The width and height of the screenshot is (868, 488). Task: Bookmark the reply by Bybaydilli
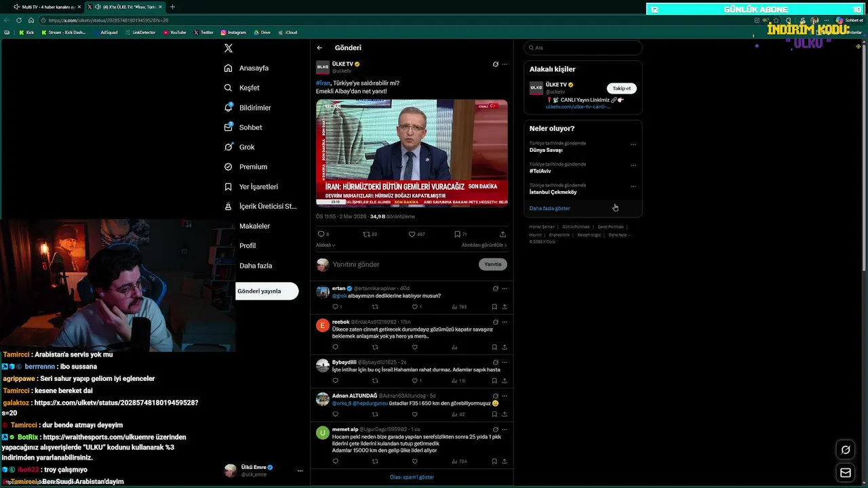click(494, 381)
